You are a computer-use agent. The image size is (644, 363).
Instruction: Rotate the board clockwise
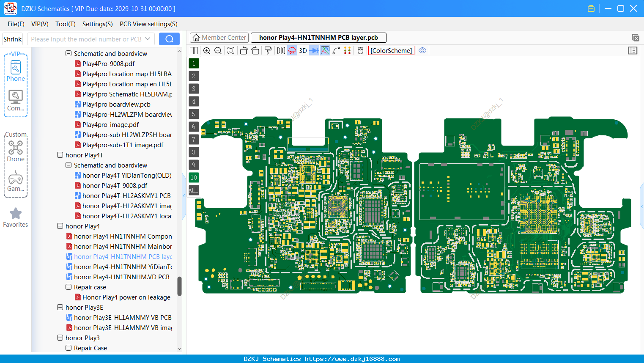tap(255, 50)
